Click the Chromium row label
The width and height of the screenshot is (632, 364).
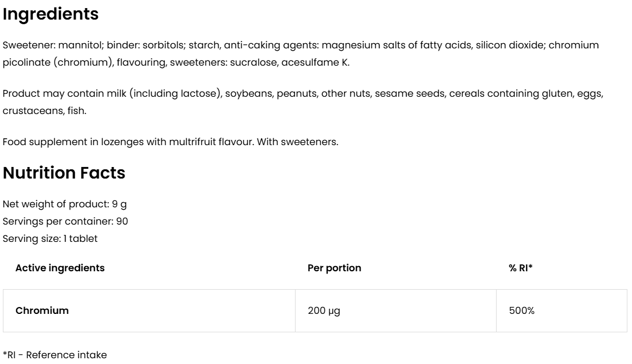(42, 310)
